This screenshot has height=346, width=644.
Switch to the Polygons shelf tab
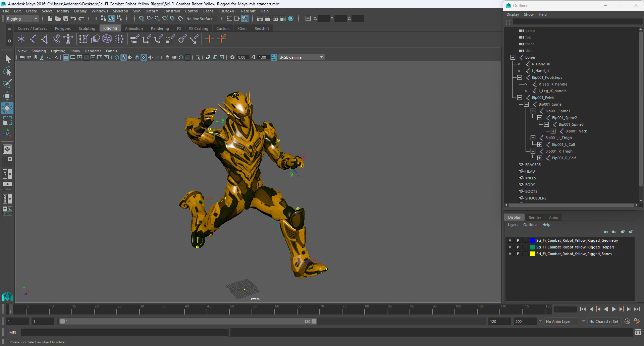(63, 28)
